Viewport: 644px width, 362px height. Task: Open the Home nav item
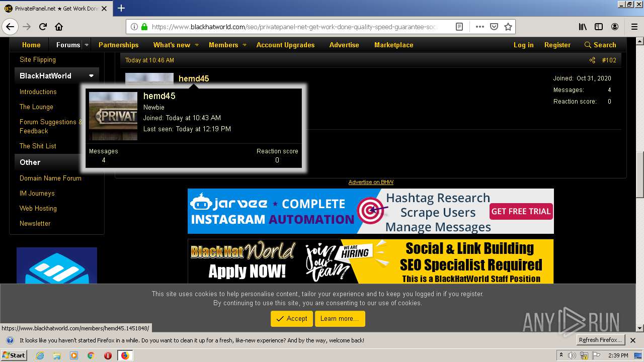point(31,45)
